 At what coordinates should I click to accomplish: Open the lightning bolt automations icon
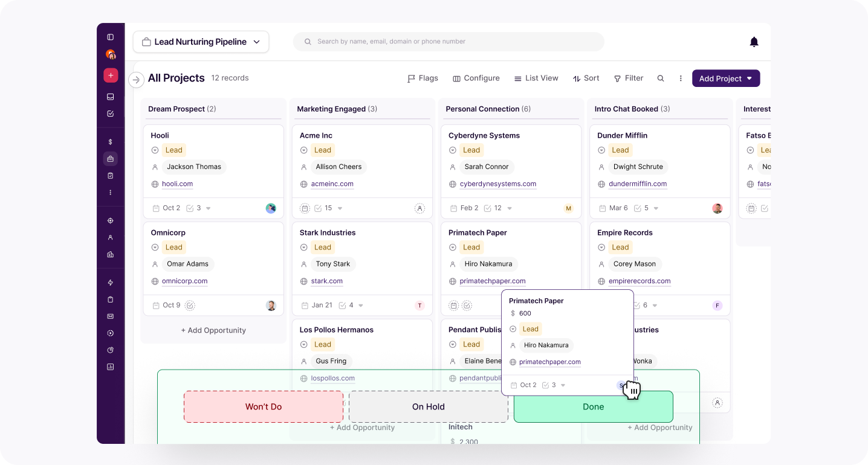click(x=110, y=283)
